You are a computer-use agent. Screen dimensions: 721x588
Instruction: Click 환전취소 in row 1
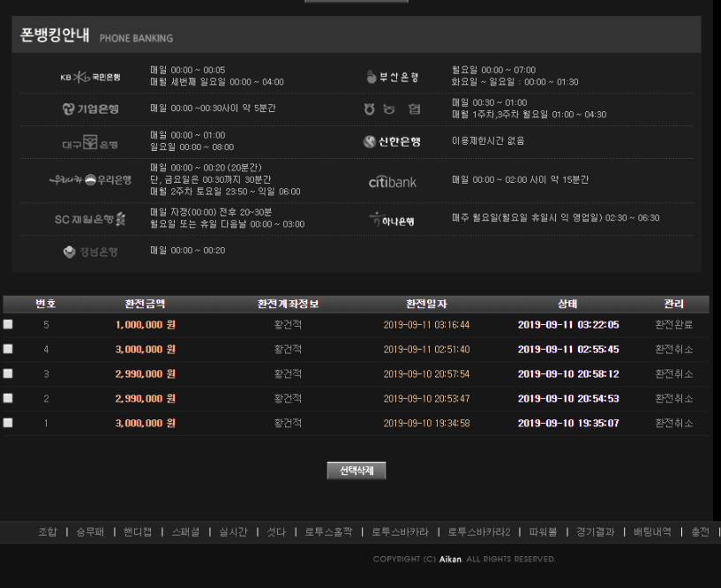(674, 423)
